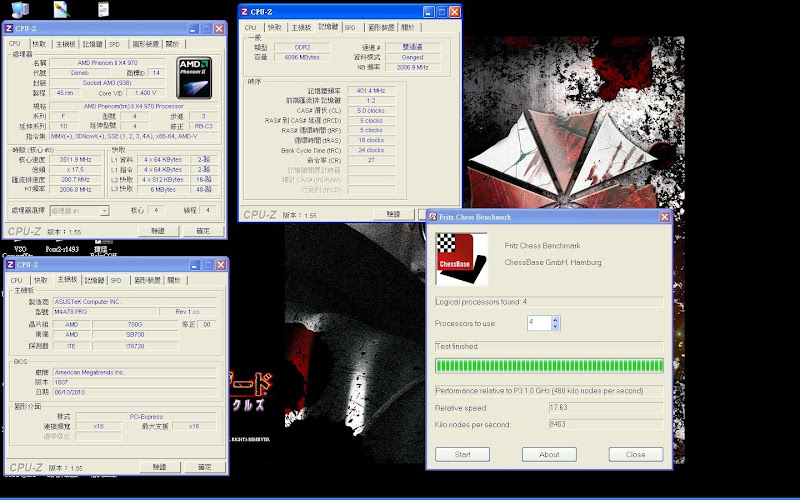
Task: Go to 記憶體 tab in mainboard CPU-Z window
Action: tap(94, 280)
